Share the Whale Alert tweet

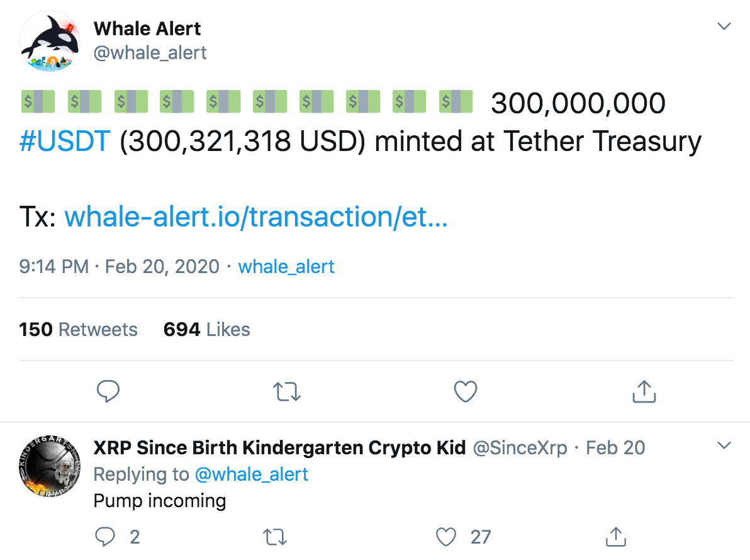pos(644,392)
